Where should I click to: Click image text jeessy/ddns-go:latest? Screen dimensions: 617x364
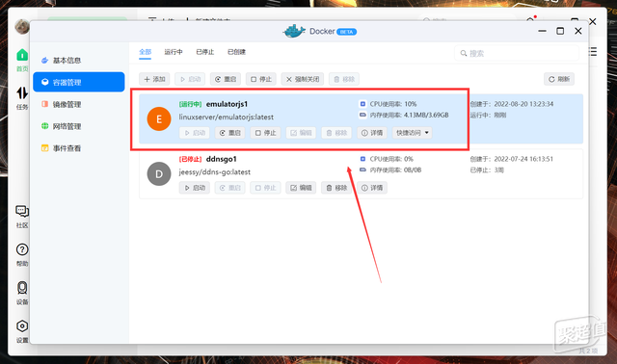[x=214, y=172]
